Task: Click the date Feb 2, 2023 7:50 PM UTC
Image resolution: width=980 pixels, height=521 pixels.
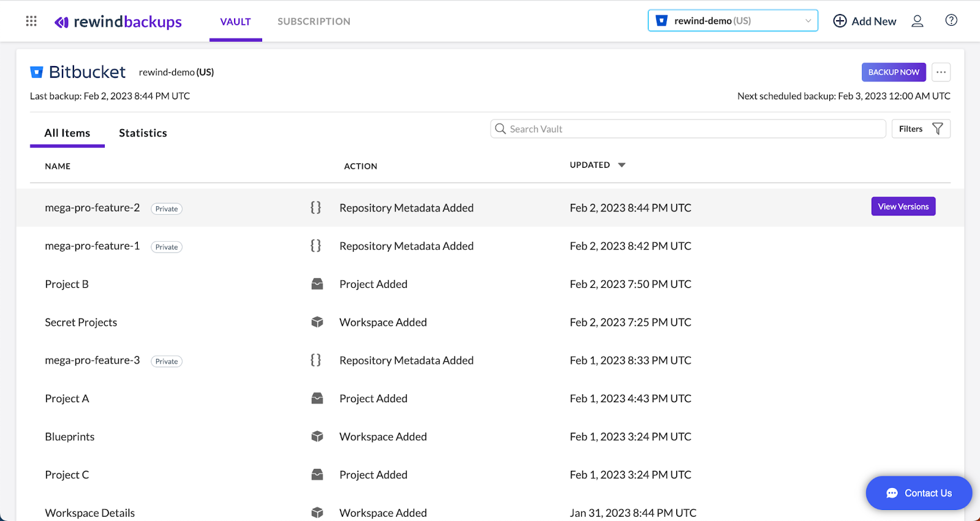Action: coord(630,284)
